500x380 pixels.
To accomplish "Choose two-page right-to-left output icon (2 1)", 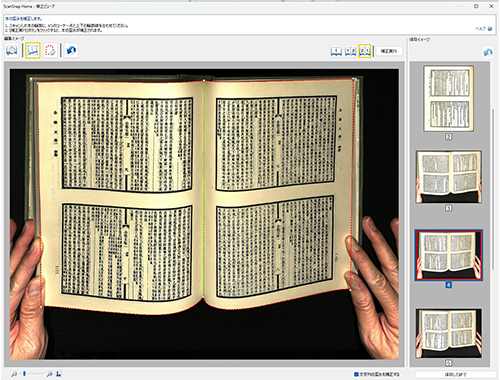I will tap(365, 51).
